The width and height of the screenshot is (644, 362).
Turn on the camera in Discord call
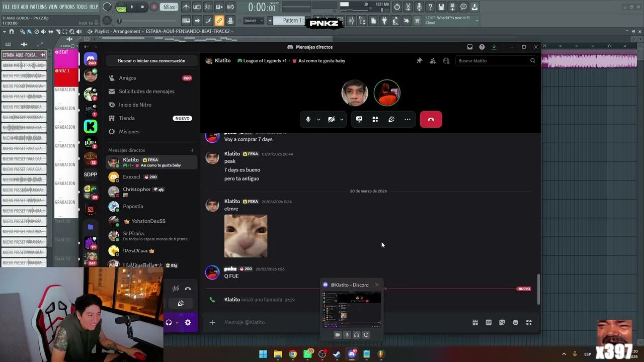click(331, 119)
